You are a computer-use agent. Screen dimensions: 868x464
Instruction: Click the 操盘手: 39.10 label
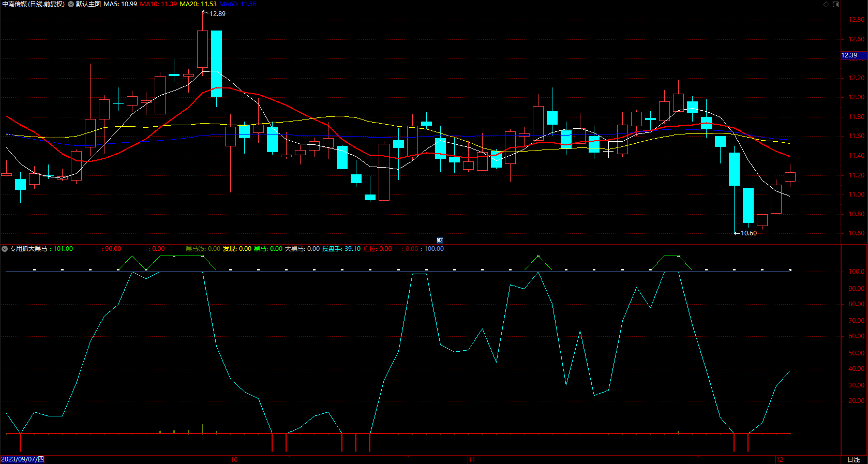(341, 249)
